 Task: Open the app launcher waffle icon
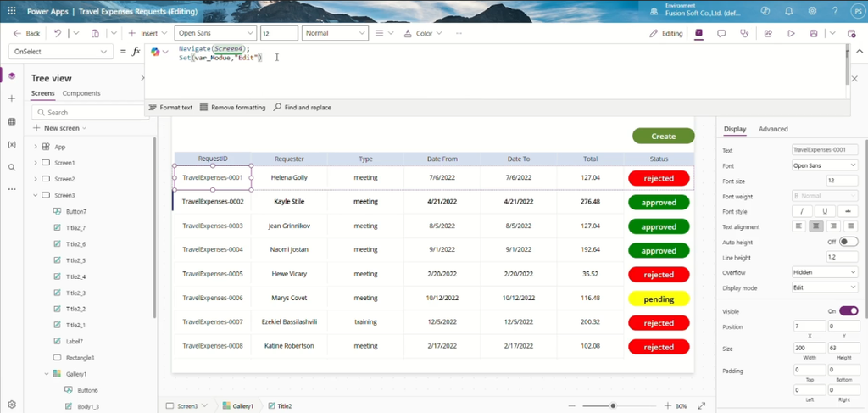click(12, 10)
